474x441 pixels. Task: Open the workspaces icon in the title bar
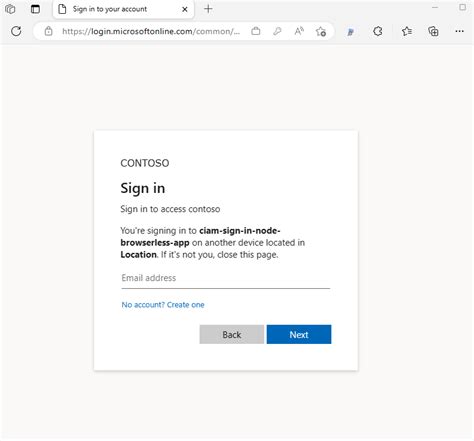(10, 9)
